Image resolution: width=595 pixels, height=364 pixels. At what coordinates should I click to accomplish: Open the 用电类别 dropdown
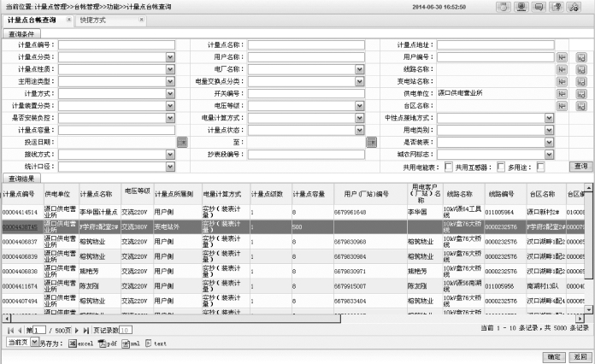click(549, 130)
